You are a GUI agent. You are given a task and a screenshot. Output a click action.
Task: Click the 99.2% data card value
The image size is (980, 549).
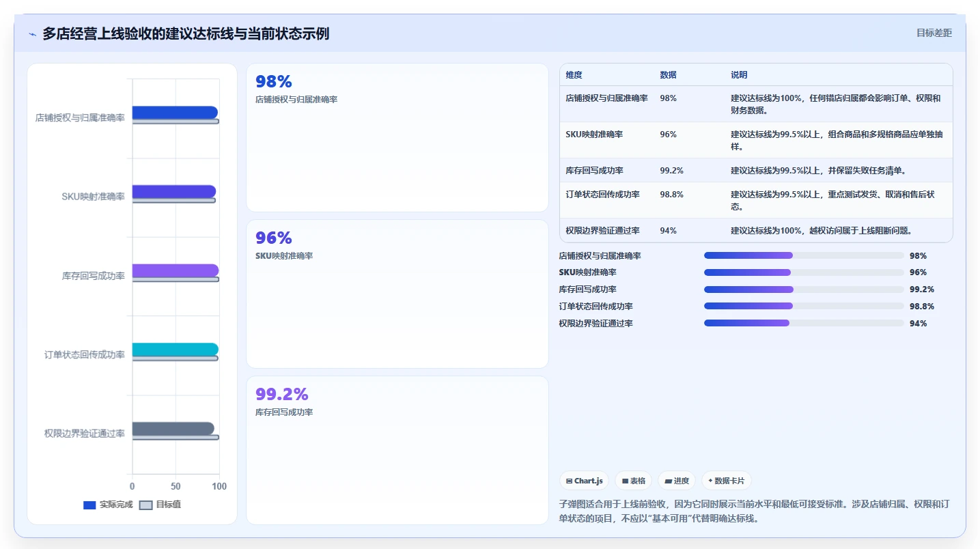[x=282, y=394]
